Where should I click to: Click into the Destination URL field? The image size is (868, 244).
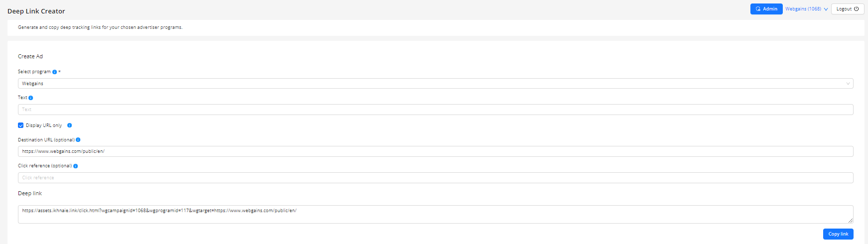435,151
